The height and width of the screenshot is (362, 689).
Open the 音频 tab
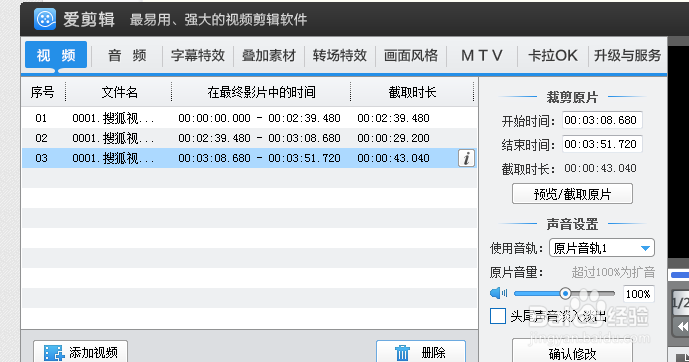pyautogui.click(x=127, y=56)
